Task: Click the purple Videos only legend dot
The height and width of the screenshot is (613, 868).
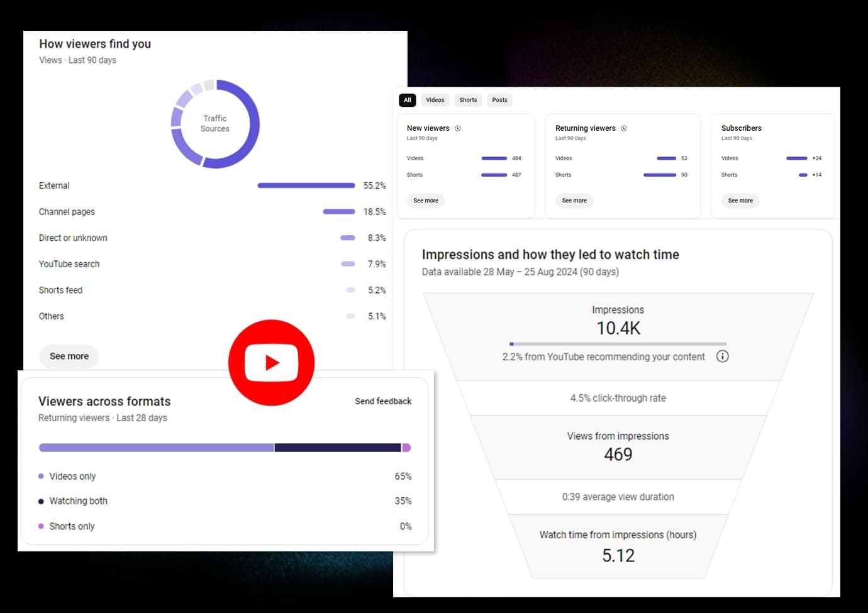Action: [x=41, y=477]
